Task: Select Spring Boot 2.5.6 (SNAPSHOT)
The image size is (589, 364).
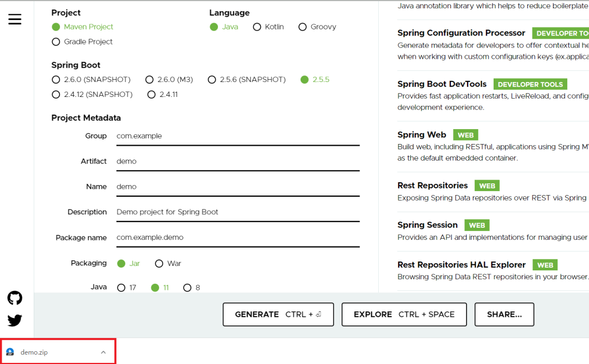Action: pos(247,80)
